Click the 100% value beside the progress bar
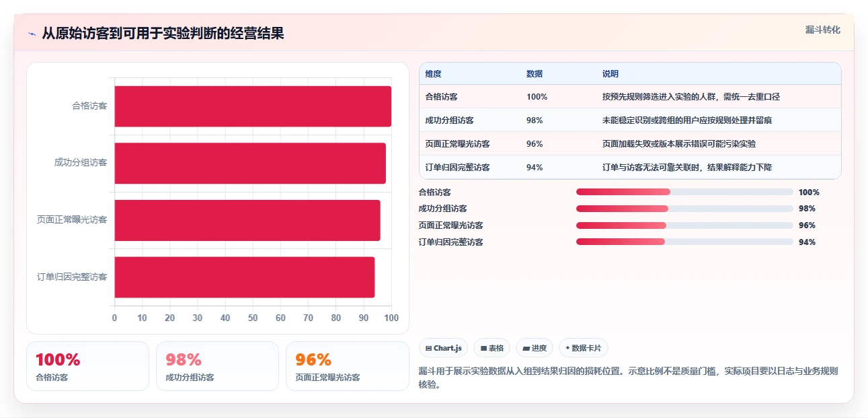The height and width of the screenshot is (418, 868). click(x=809, y=193)
